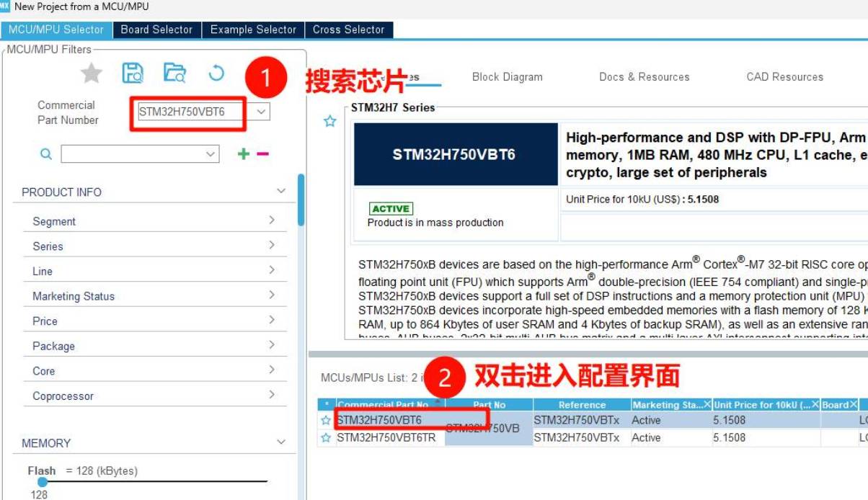Expand the Marketing Status filter

[272, 295]
